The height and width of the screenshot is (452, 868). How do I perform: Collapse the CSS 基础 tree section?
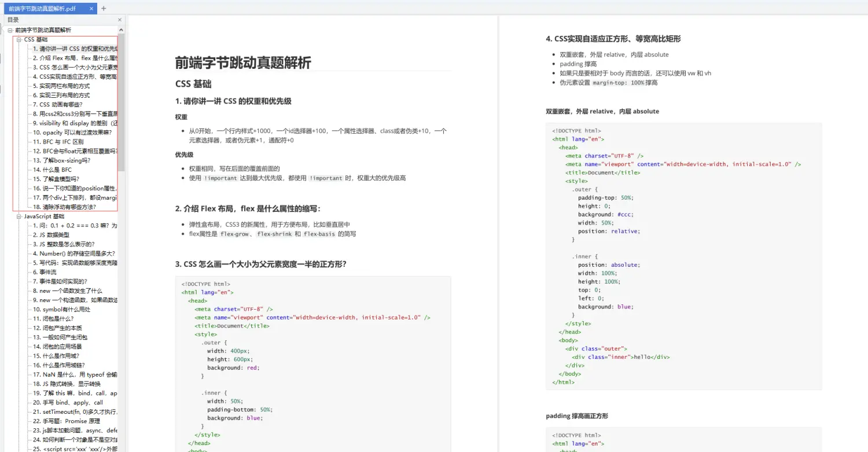pyautogui.click(x=19, y=39)
